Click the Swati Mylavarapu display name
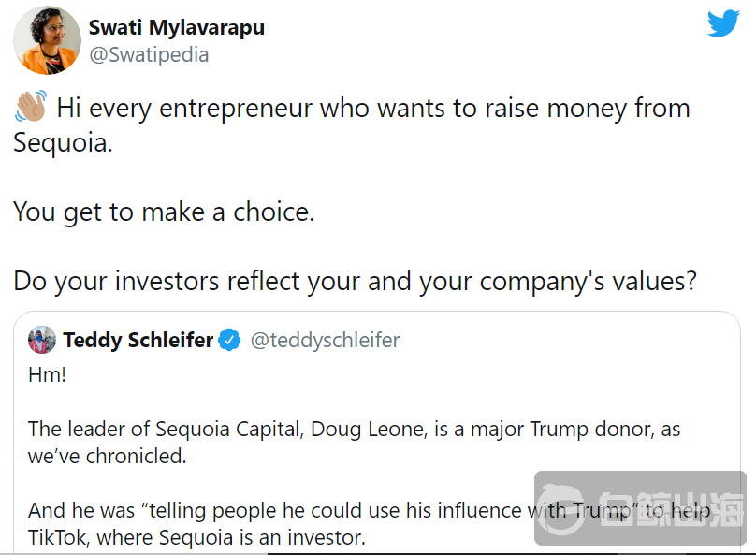 click(176, 27)
